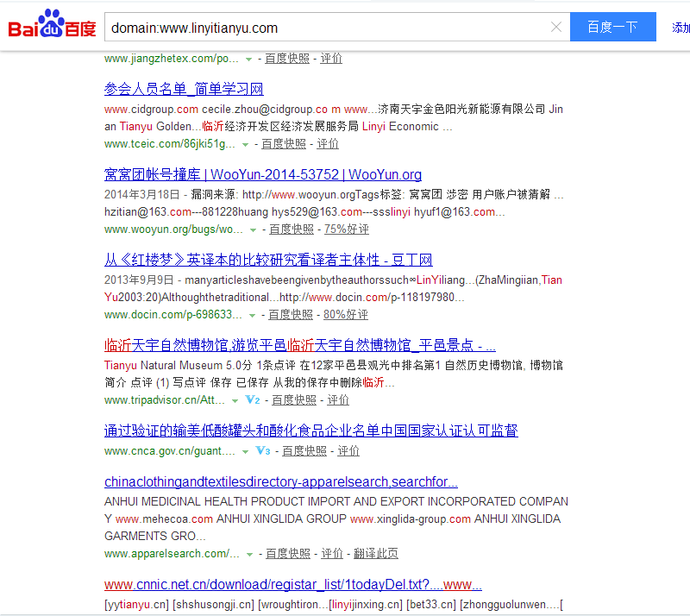The height and width of the screenshot is (616, 690).
Task: Click the 80%好评 rating link
Action: (x=345, y=315)
